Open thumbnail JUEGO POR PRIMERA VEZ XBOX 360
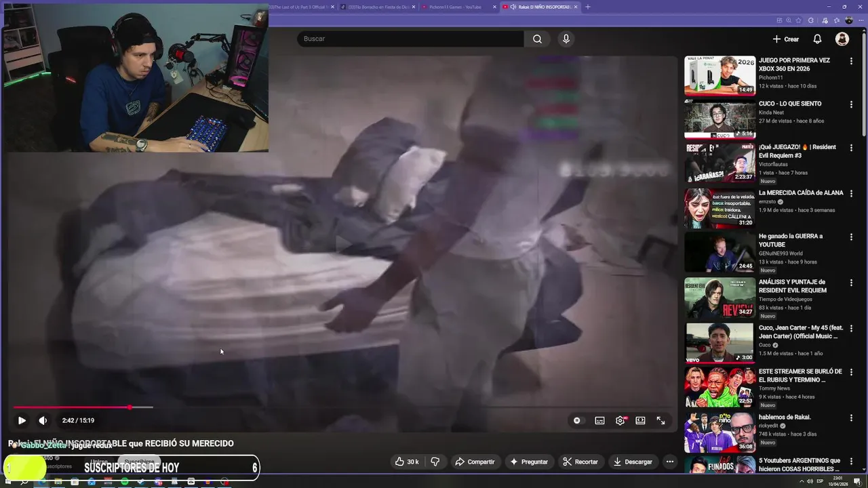Viewport: 868px width, 488px height. 719,75
